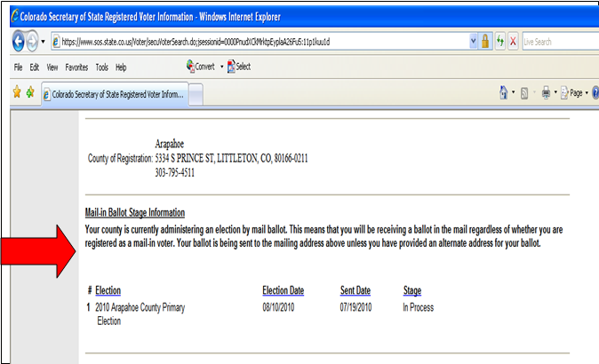Click the Mail-in Ballot Stage Information heading
The width and height of the screenshot is (599, 364).
(x=135, y=212)
